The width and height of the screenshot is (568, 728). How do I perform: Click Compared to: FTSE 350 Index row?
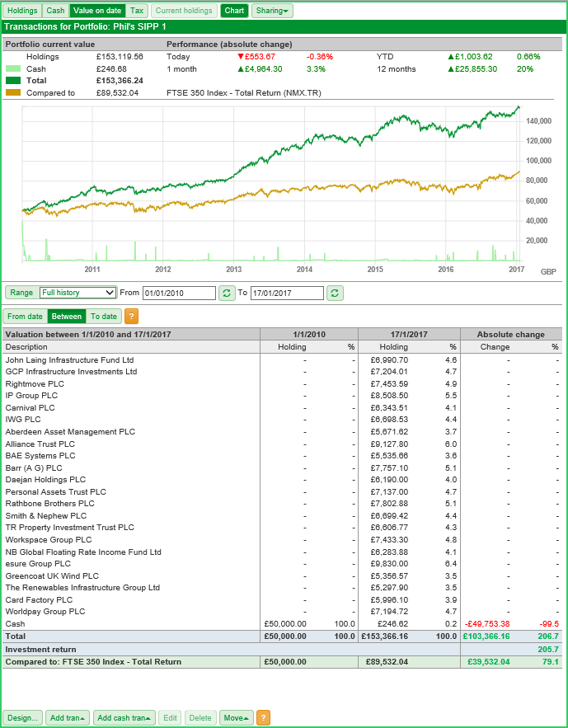coord(282,661)
